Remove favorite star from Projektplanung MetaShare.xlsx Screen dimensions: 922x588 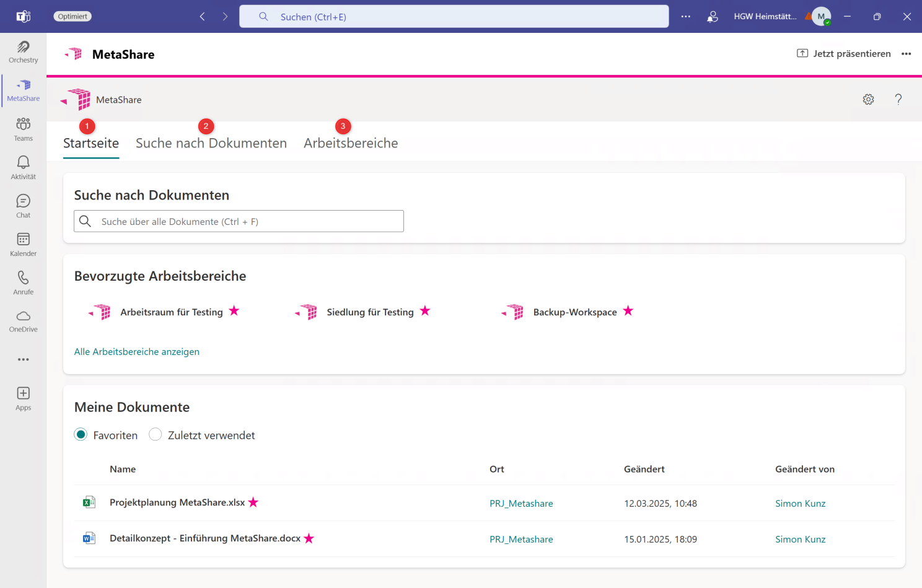pyautogui.click(x=253, y=502)
